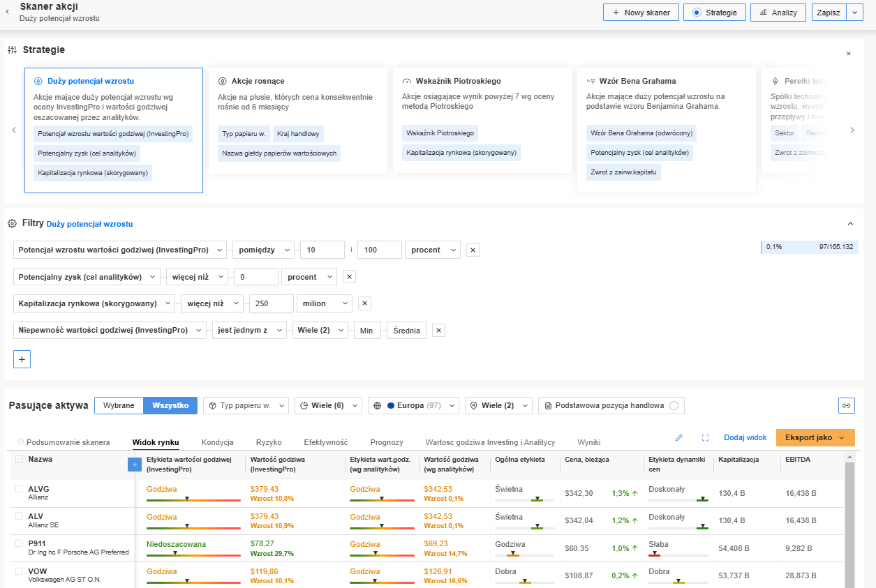The image size is (876, 588).
Task: Sort by Kapitalizacja column header
Action: pos(738,460)
